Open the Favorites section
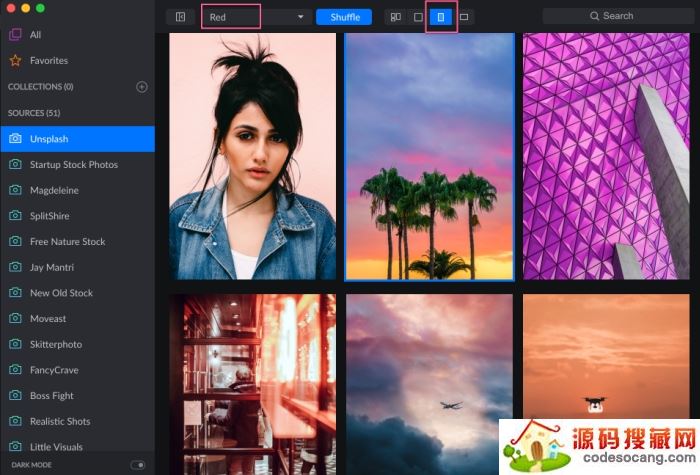700x475 pixels. tap(77, 60)
